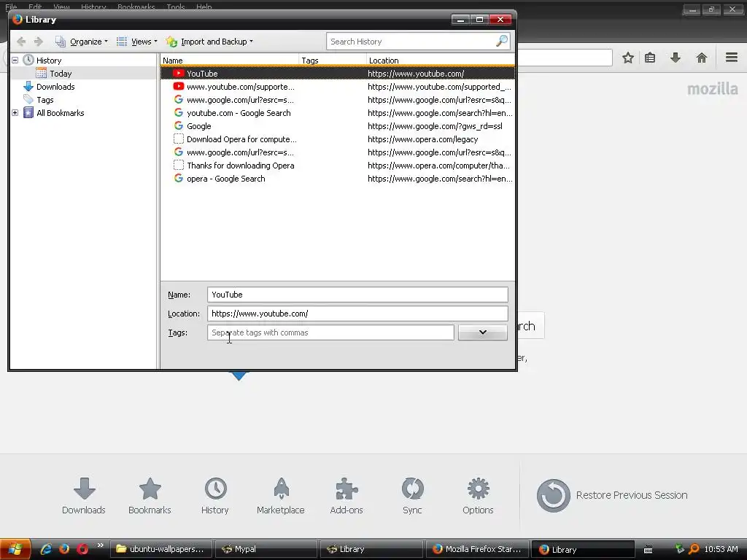Image resolution: width=747 pixels, height=560 pixels.
Task: Launch Opera from quick launch
Action: coord(82,549)
